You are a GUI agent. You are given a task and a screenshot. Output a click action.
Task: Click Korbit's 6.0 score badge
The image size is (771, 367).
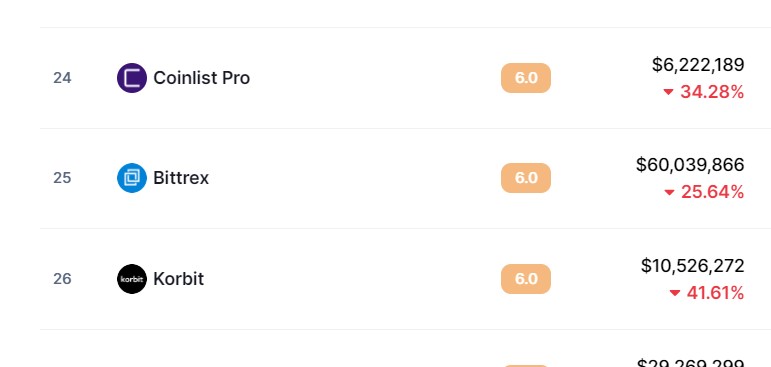(x=526, y=279)
